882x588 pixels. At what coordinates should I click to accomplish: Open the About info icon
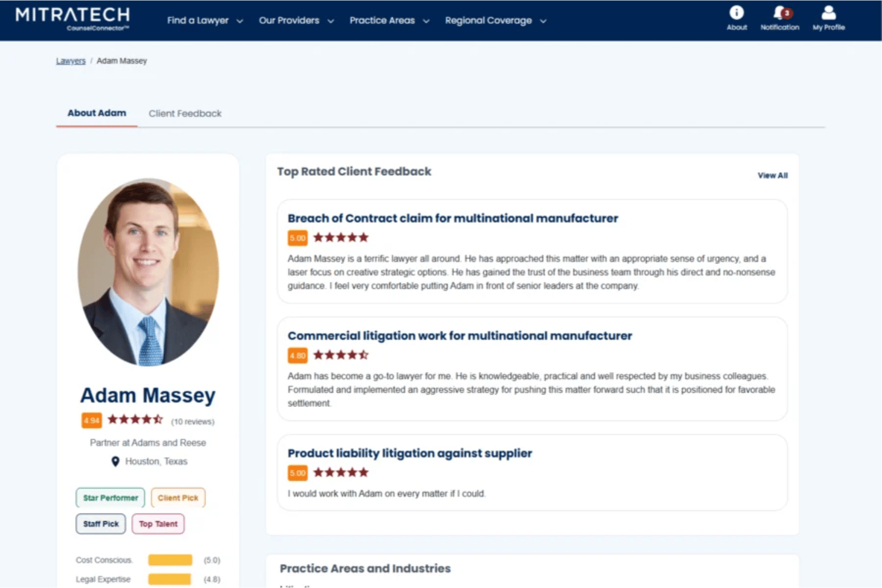coord(737,13)
